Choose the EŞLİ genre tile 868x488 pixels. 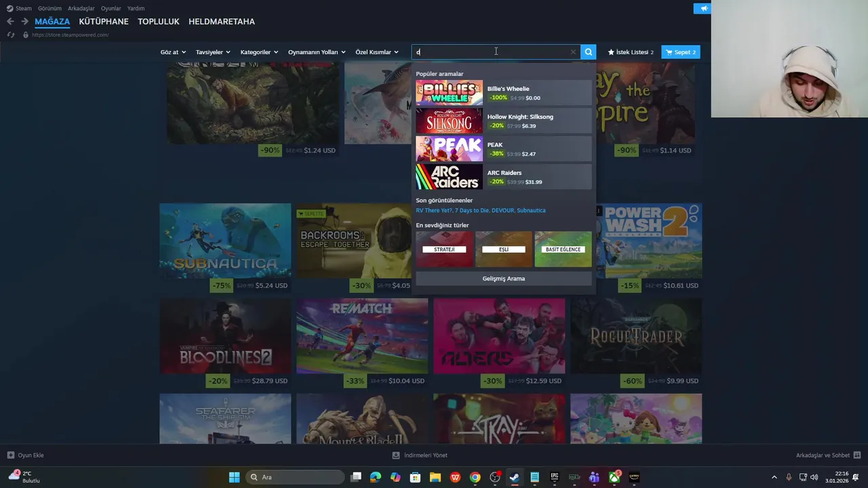[504, 249]
